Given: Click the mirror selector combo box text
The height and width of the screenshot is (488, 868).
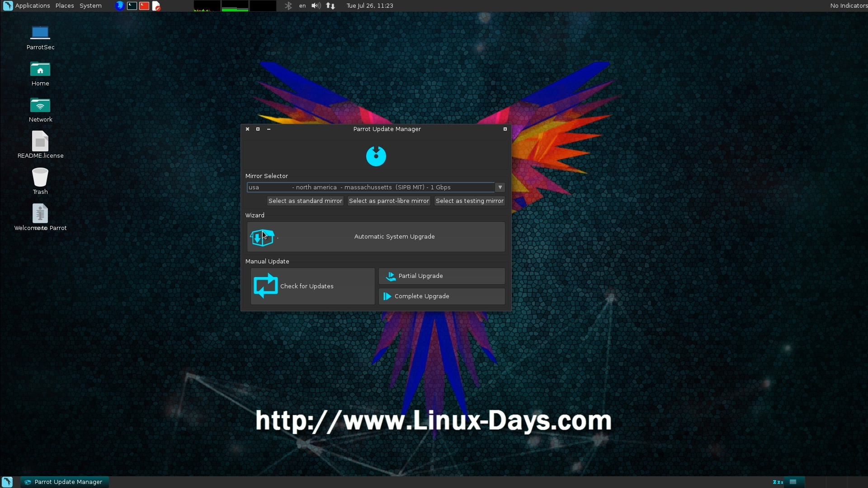Looking at the screenshot, I should [x=371, y=188].
